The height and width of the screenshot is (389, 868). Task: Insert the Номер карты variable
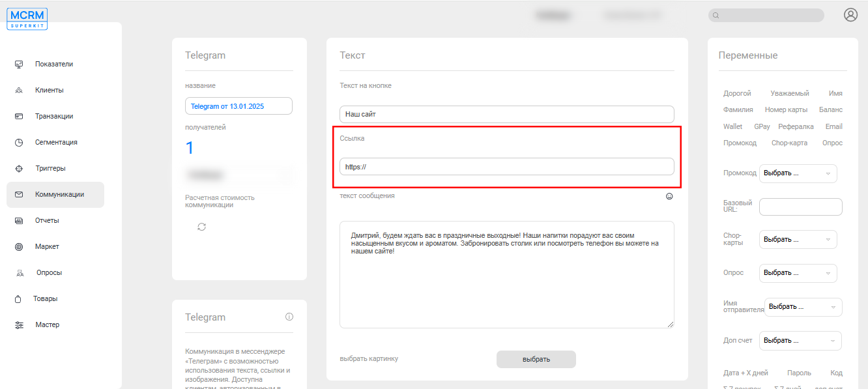(786, 109)
